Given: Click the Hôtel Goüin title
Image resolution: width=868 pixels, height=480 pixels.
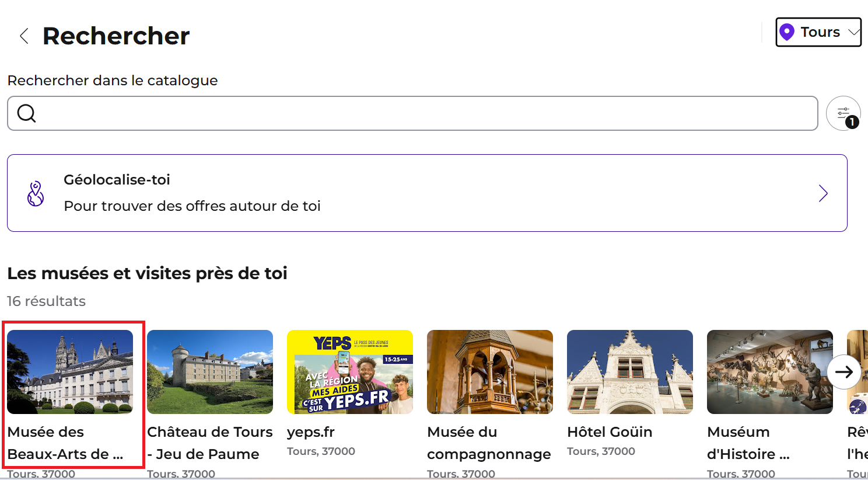Looking at the screenshot, I should point(610,432).
